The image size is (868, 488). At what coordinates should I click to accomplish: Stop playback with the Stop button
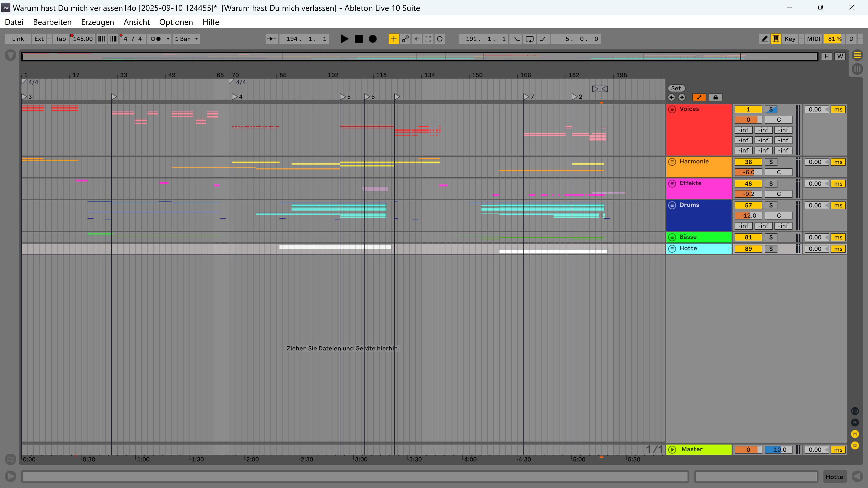tap(359, 39)
